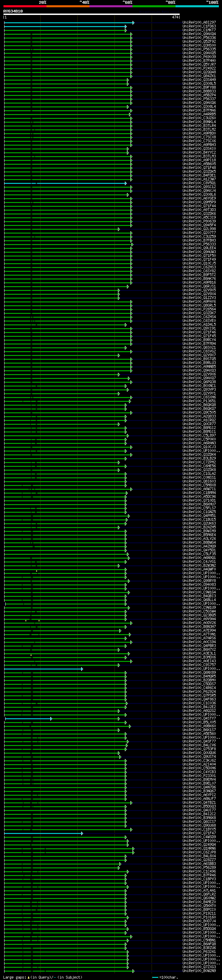
Task: Click the UniRef100_B9STQ5 label
Action: pyautogui.click(x=199, y=359)
